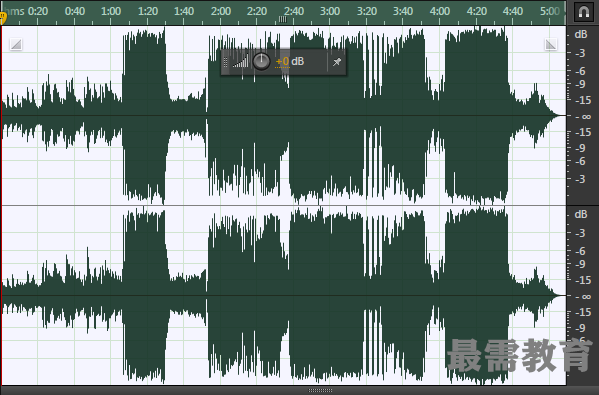Click the fade in handle
Screen dimensions: 599x395
[x=16, y=44]
